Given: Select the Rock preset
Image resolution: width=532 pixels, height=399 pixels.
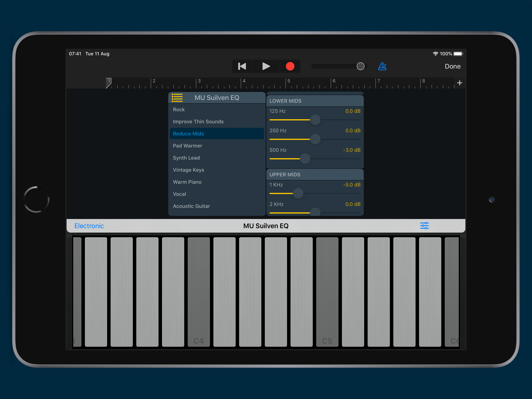Looking at the screenshot, I should (179, 109).
